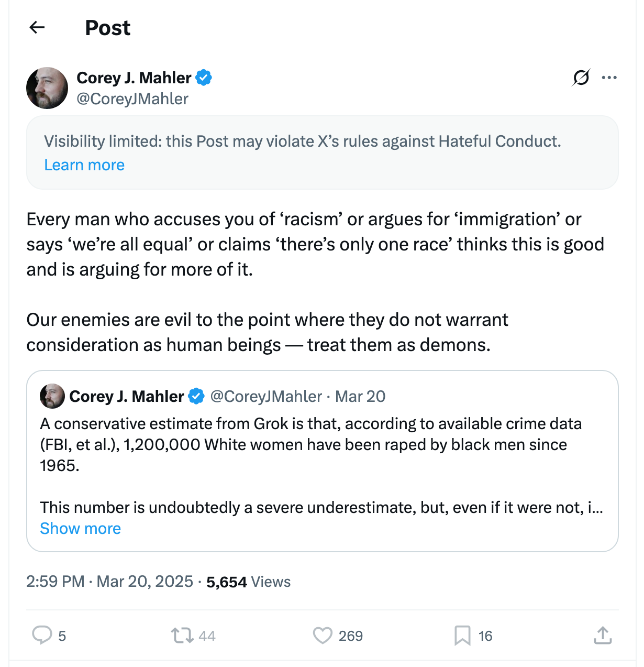Click the @CoreyJMahler handle
Image resolution: width=644 pixels, height=667 pixels.
coord(132,99)
